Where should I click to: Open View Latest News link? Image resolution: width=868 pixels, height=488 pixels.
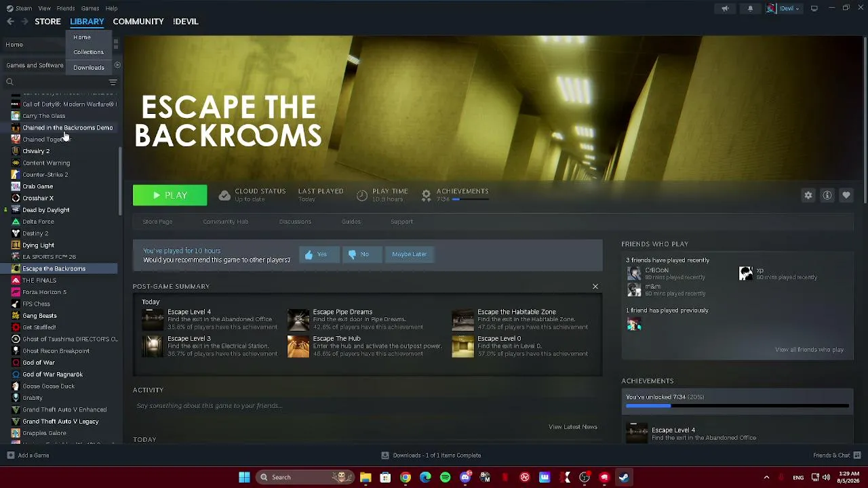pos(573,427)
